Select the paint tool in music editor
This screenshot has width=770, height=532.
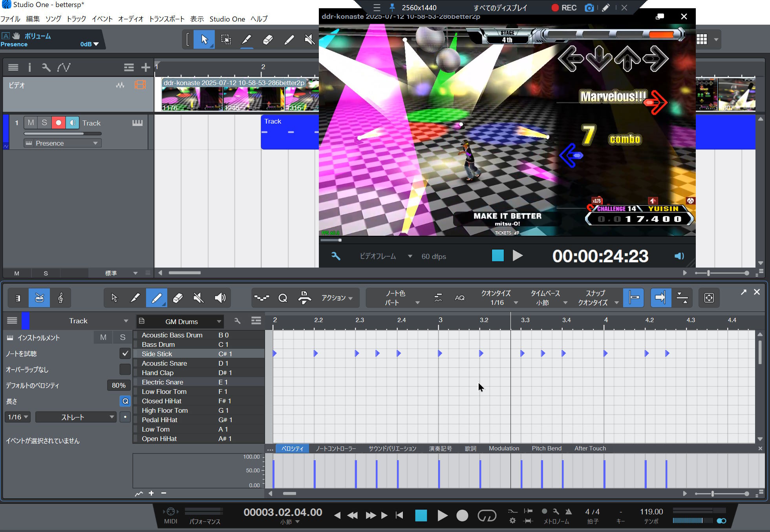(156, 298)
